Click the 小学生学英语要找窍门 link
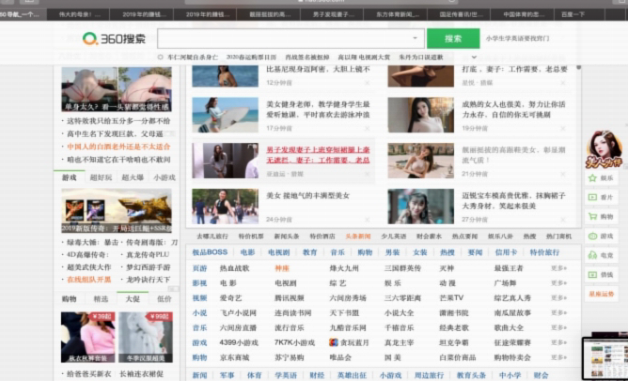The width and height of the screenshot is (628, 381). click(517, 38)
